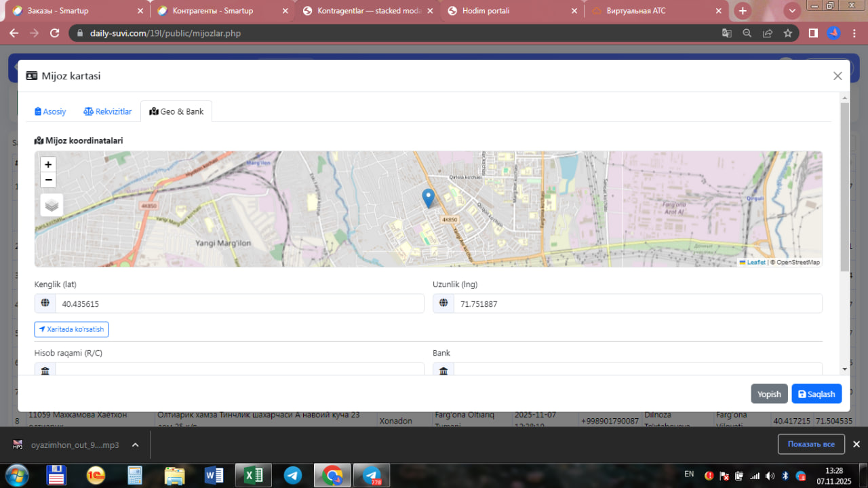
Task: Click Chrome translate page icon
Action: (x=726, y=33)
